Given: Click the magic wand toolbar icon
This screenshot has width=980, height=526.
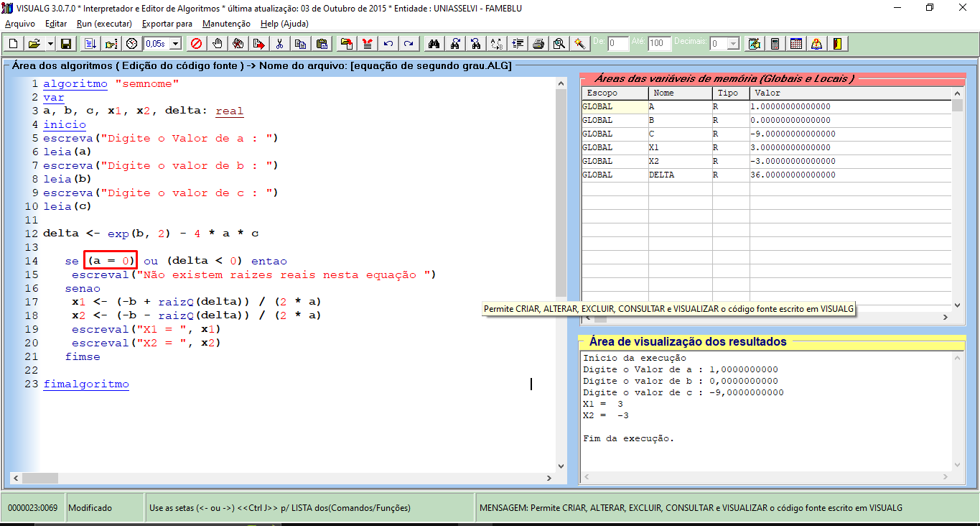Looking at the screenshot, I should tap(579, 44).
